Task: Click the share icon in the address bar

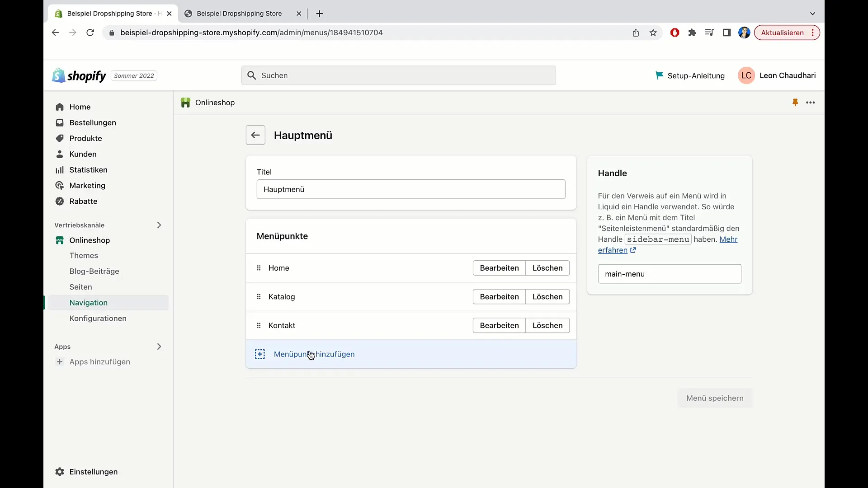Action: pos(636,33)
